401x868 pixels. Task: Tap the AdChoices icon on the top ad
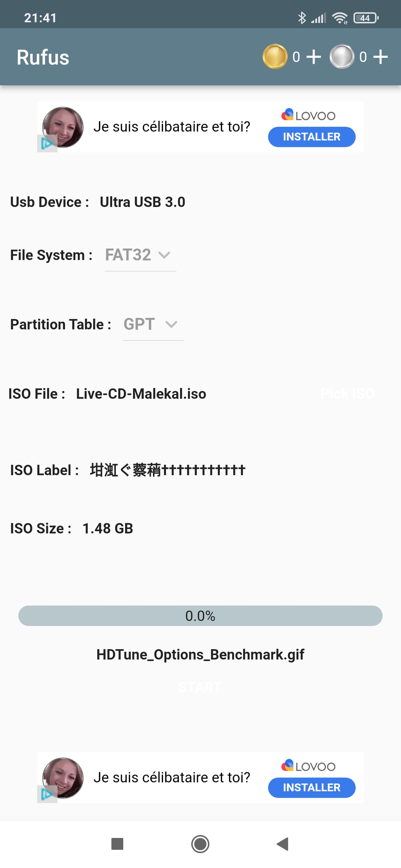[47, 144]
